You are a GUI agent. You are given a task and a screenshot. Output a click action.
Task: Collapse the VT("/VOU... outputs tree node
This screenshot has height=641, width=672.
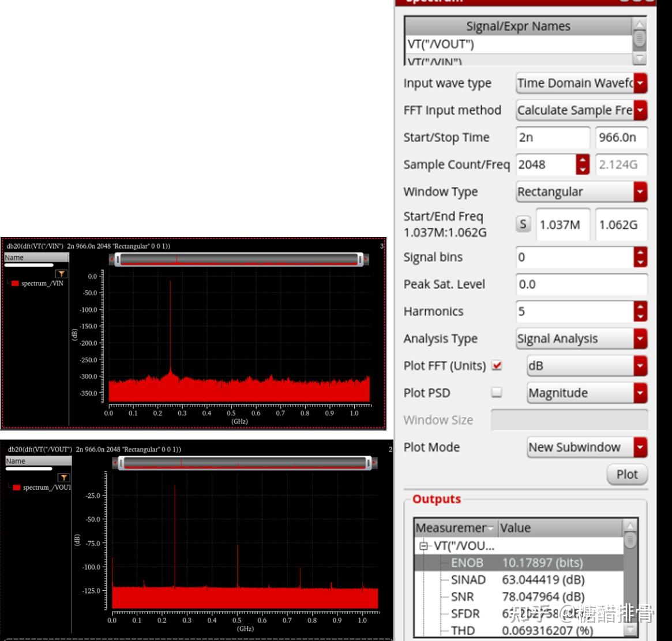[423, 546]
